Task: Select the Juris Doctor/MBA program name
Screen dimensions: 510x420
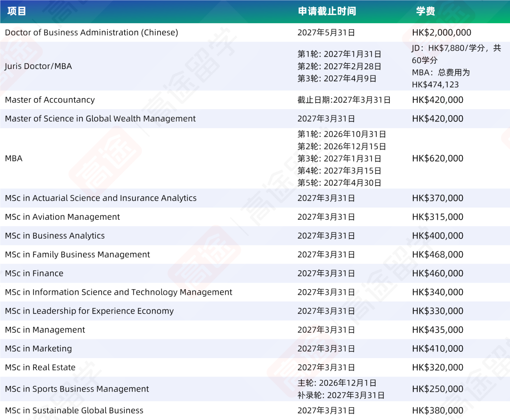Action: pos(38,66)
